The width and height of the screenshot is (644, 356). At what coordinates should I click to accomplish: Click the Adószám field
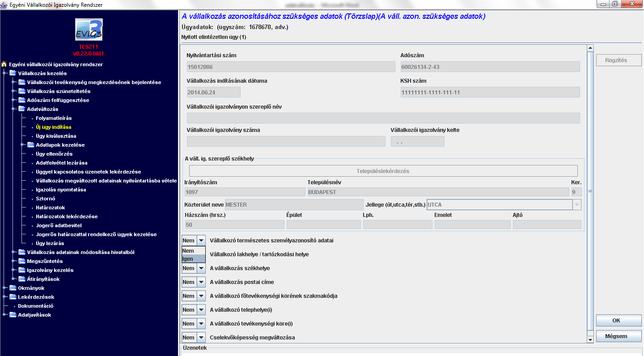(490, 67)
